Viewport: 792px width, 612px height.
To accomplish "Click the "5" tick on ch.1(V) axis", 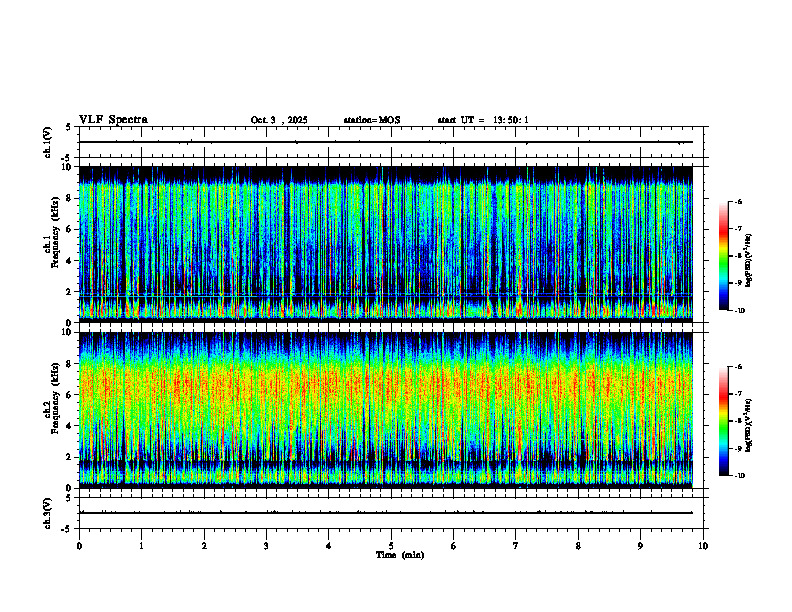I will tap(68, 128).
